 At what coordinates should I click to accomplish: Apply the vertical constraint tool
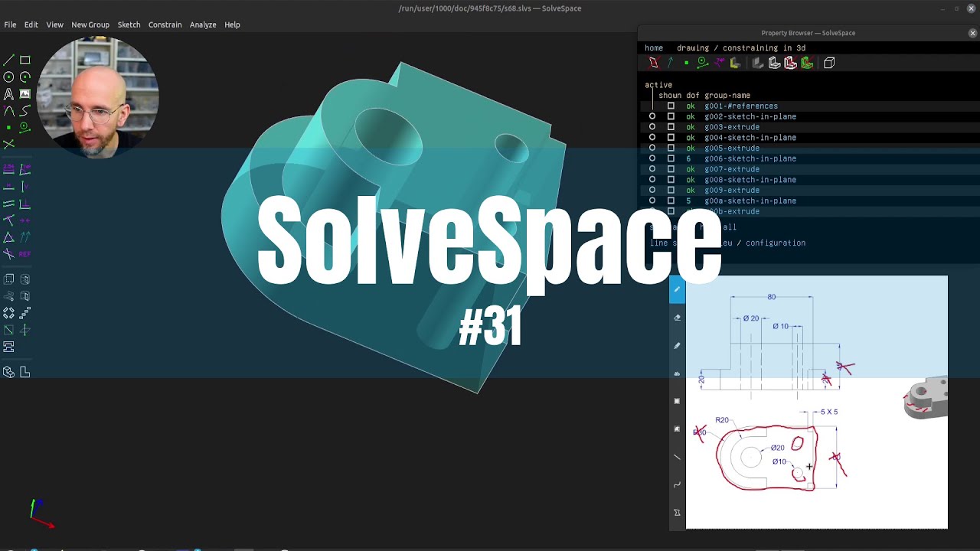pos(25,186)
